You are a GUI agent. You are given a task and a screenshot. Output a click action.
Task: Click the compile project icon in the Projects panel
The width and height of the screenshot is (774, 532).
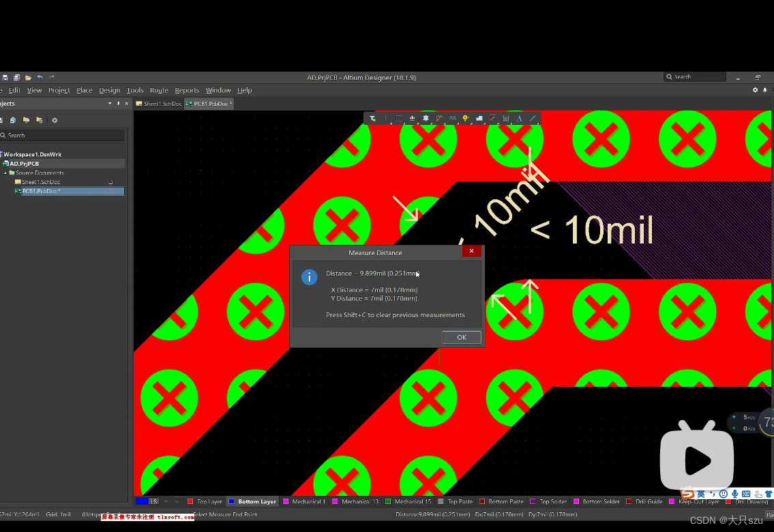(x=13, y=120)
